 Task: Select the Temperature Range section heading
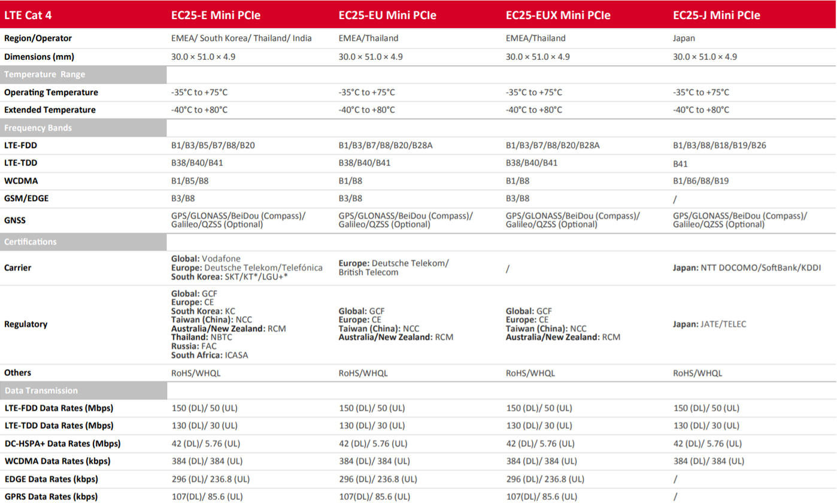click(x=83, y=75)
